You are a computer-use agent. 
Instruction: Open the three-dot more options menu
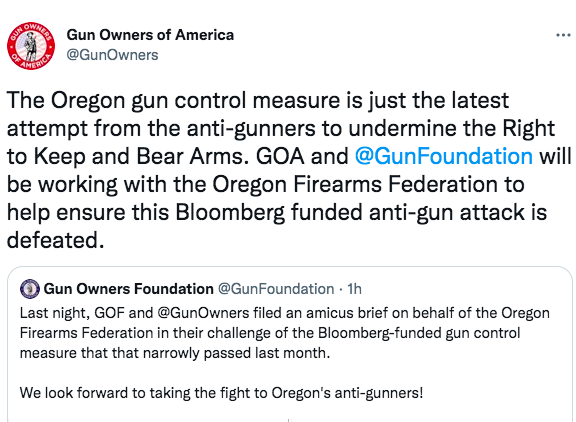click(x=563, y=35)
